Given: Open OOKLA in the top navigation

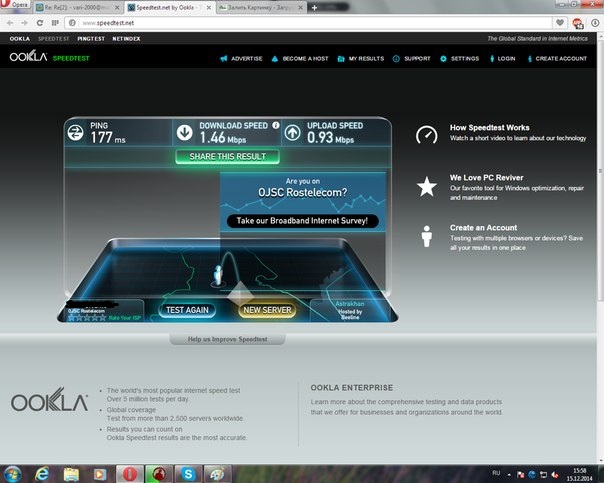Looking at the screenshot, I should [20, 39].
